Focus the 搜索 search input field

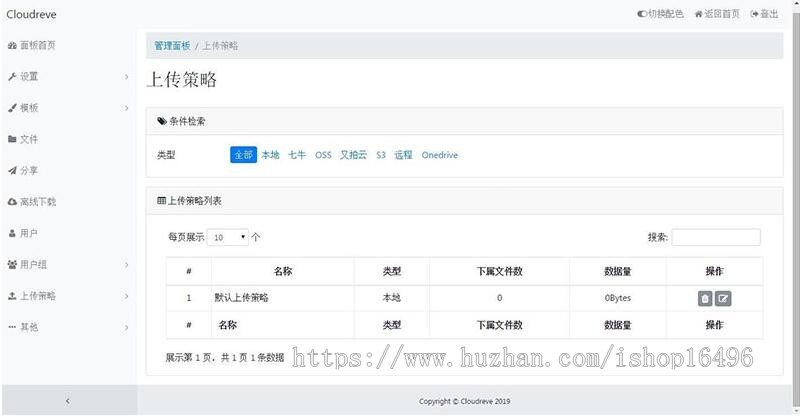716,237
